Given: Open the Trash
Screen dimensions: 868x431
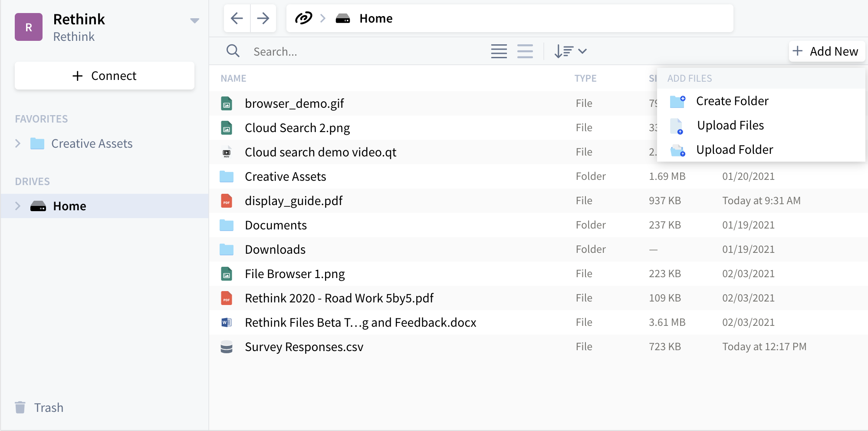Looking at the screenshot, I should click(49, 408).
